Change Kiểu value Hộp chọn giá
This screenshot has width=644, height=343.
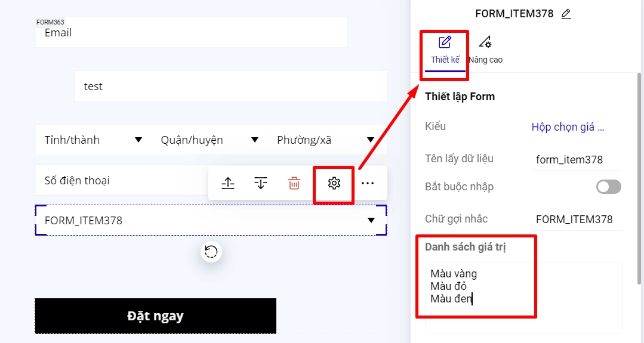[568, 127]
